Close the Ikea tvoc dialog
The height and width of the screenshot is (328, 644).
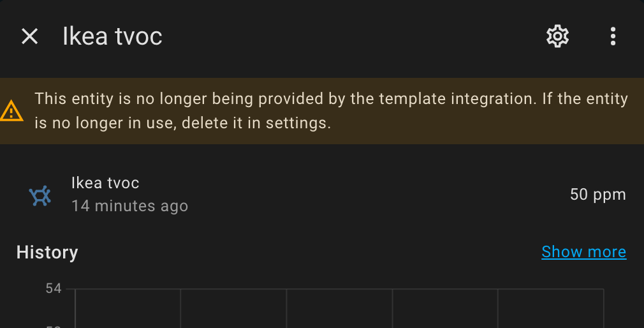point(29,36)
